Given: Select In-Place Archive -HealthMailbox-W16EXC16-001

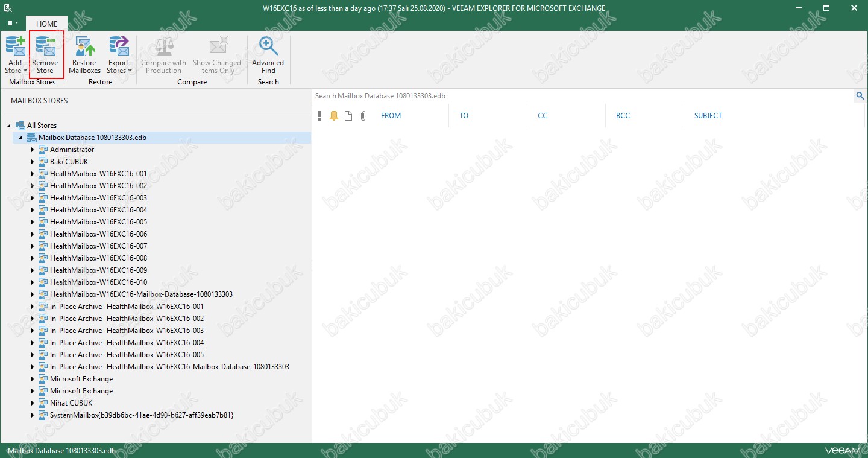Looking at the screenshot, I should pos(127,307).
